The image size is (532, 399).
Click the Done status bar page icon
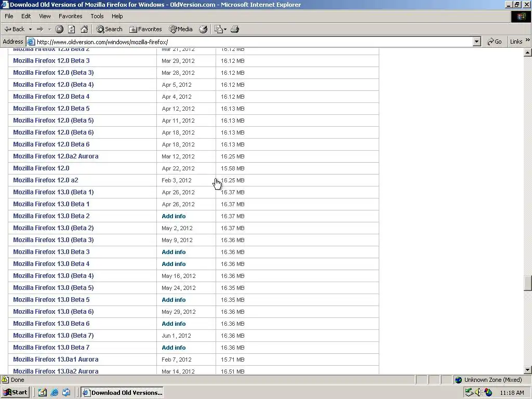(x=5, y=380)
